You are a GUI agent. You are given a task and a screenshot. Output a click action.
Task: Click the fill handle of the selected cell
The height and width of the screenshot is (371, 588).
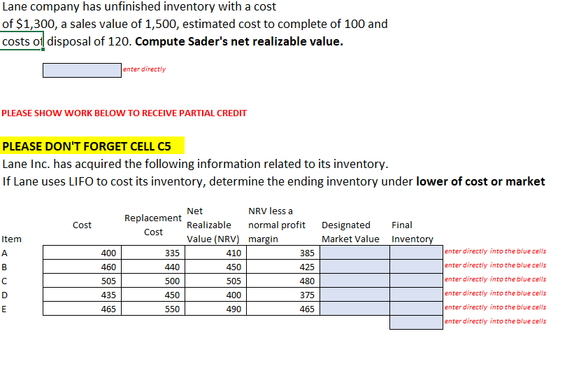click(x=43, y=49)
